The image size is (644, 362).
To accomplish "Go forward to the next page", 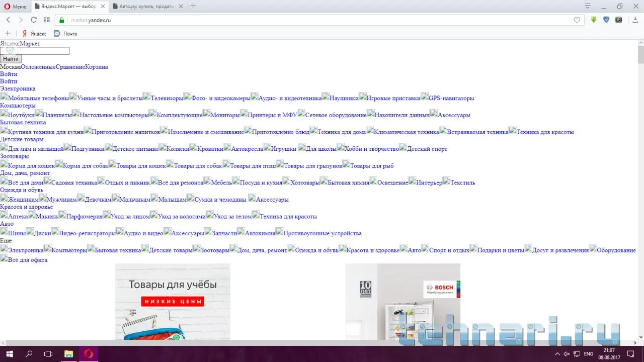I will [x=21, y=20].
